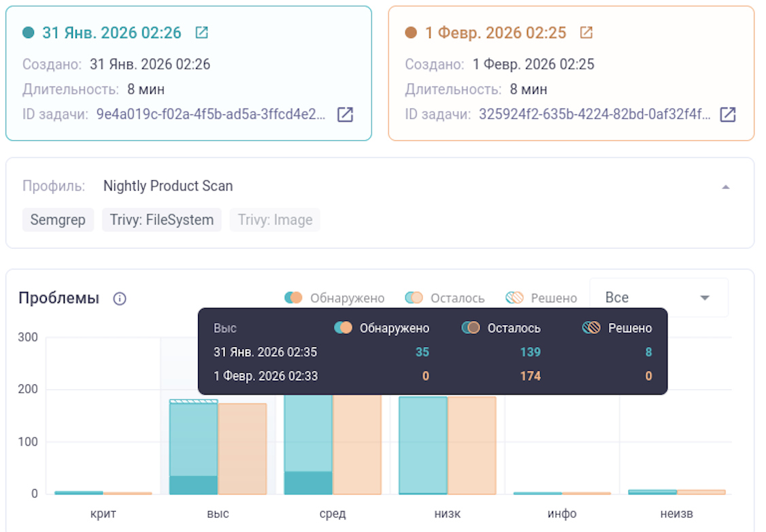Toggle Обнаружено legend series
This screenshot has width=766, height=532.
[x=334, y=298]
